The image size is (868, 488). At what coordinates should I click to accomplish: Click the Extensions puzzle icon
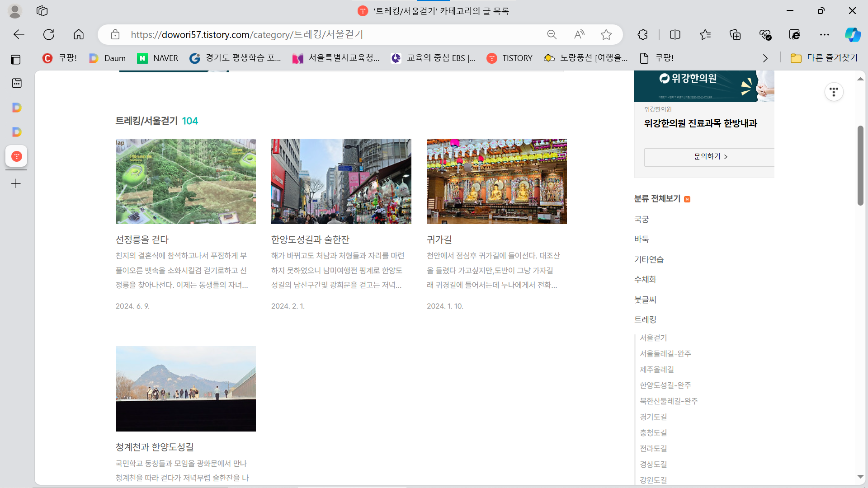642,34
